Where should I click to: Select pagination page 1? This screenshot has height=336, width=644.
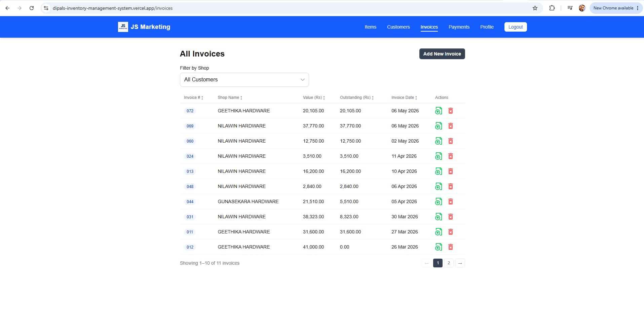[x=438, y=263]
